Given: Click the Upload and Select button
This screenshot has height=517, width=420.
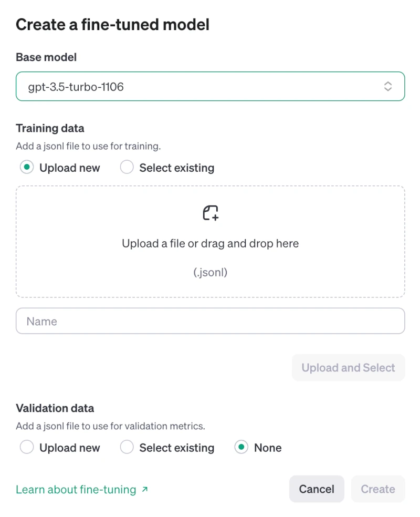Looking at the screenshot, I should [348, 367].
